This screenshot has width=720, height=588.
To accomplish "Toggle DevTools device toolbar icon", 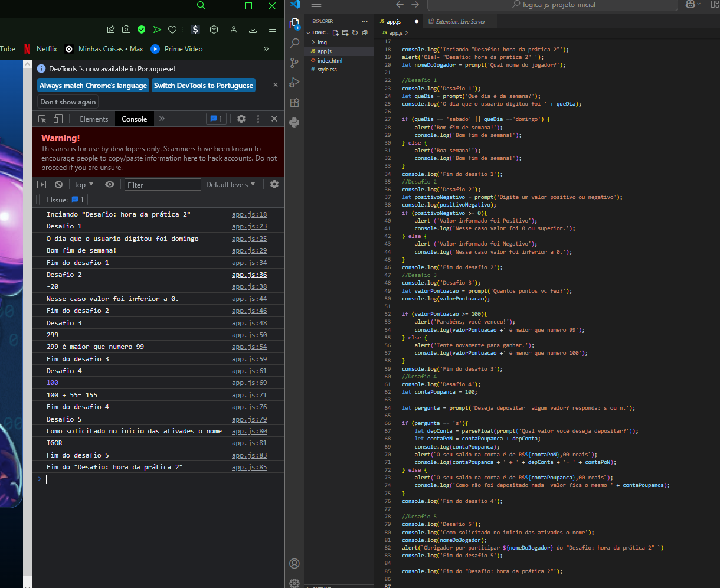I will coord(58,119).
